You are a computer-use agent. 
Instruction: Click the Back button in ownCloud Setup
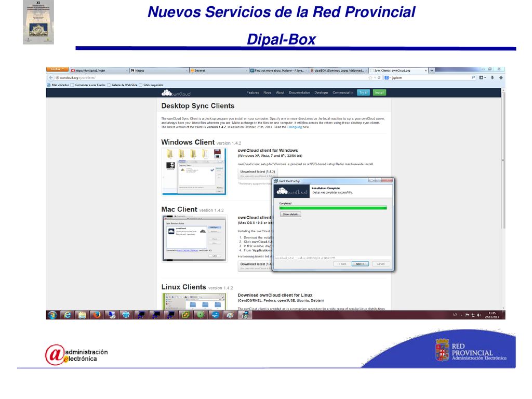342,263
